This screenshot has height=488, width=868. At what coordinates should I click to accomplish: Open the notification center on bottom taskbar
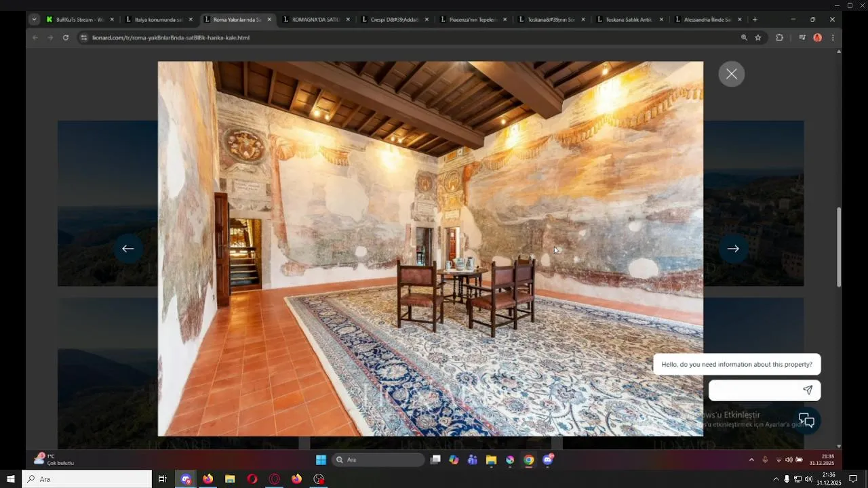854,479
